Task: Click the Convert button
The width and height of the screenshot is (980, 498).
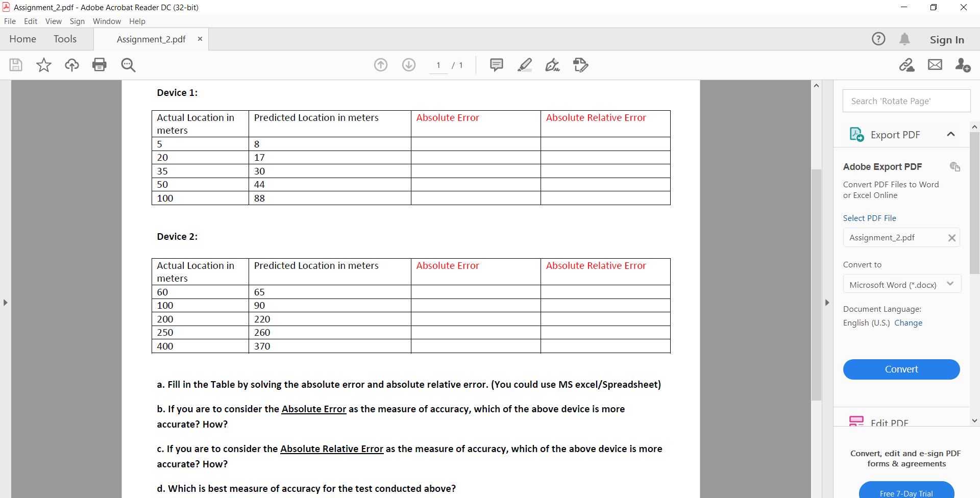Action: 901,369
